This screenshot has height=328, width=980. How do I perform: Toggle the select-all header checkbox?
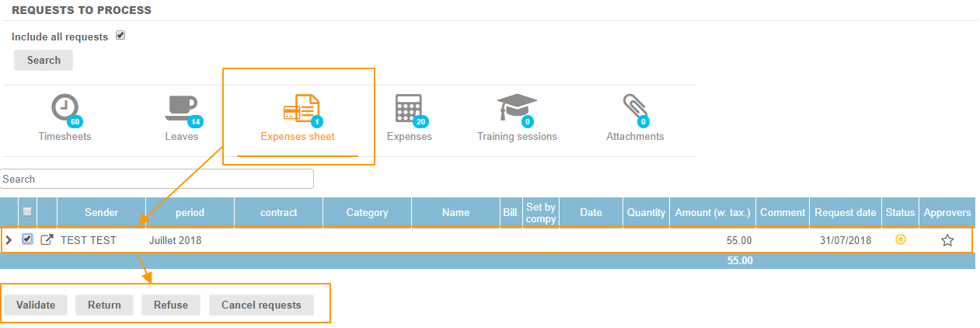pyautogui.click(x=27, y=211)
